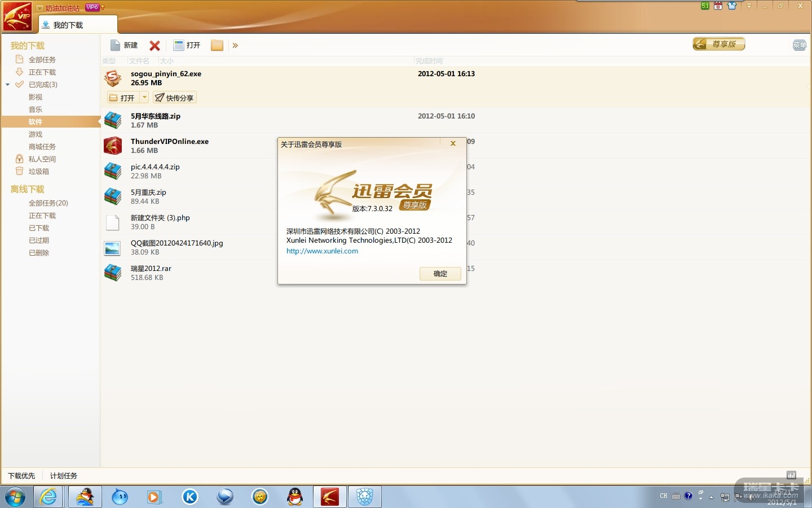Open 私人空间 in sidebar
Screen dimensions: 812x508
42,159
